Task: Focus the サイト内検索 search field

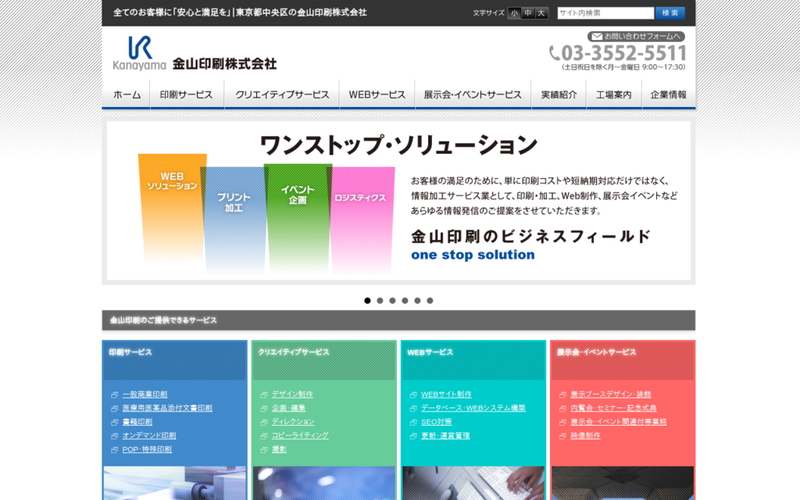Action: pyautogui.click(x=606, y=13)
